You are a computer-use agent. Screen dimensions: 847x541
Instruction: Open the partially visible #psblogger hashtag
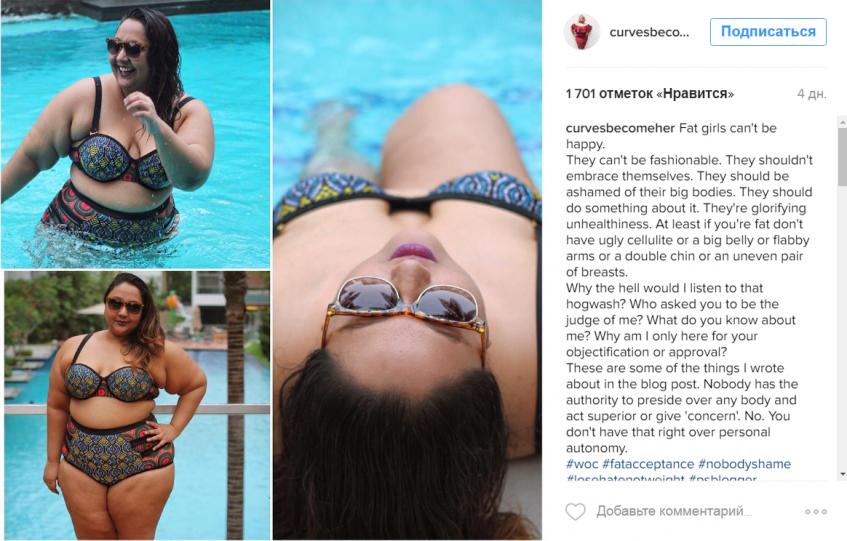[723, 478]
